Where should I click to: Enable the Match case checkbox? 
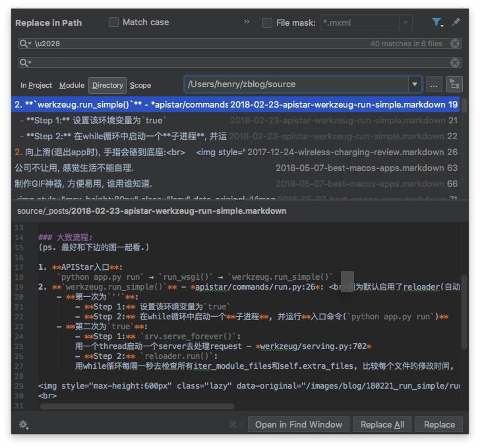(113, 22)
